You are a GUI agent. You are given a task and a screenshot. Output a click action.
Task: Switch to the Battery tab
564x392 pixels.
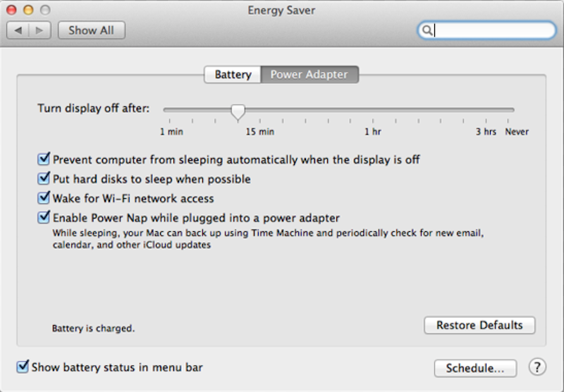(x=233, y=75)
